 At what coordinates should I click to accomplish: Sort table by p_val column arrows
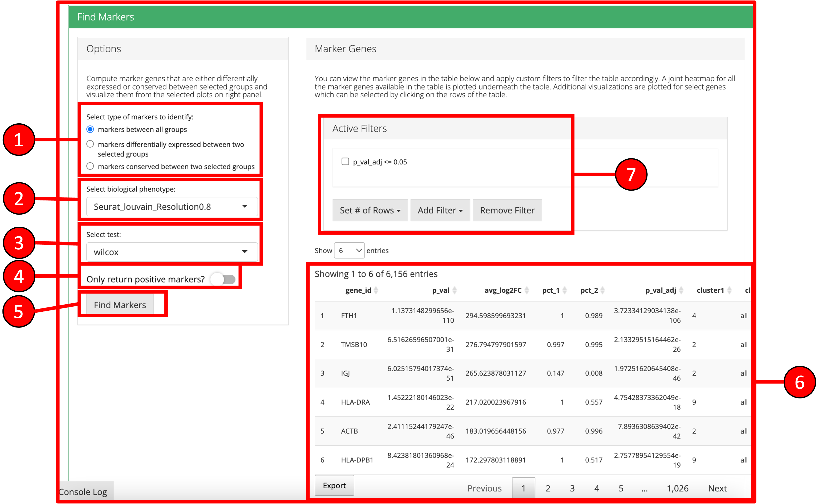click(455, 290)
